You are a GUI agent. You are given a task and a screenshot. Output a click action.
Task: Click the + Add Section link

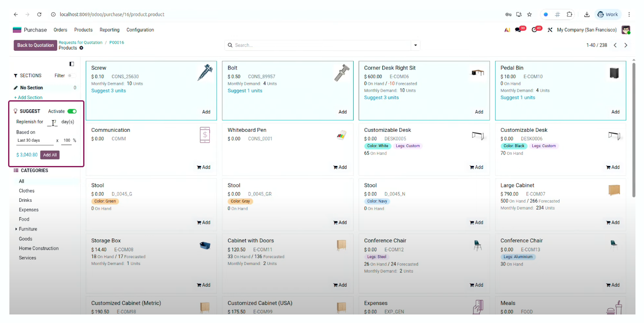[x=28, y=98]
